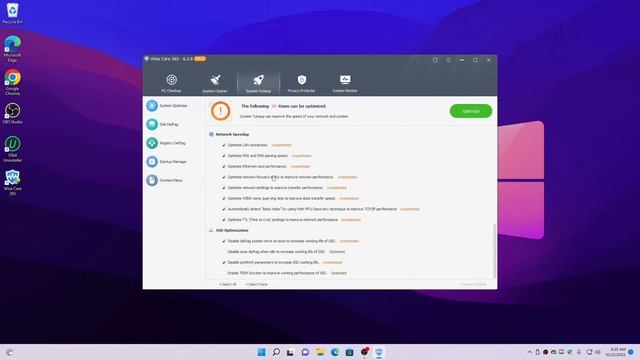Open Disk Defrag from the sidebar

point(163,124)
